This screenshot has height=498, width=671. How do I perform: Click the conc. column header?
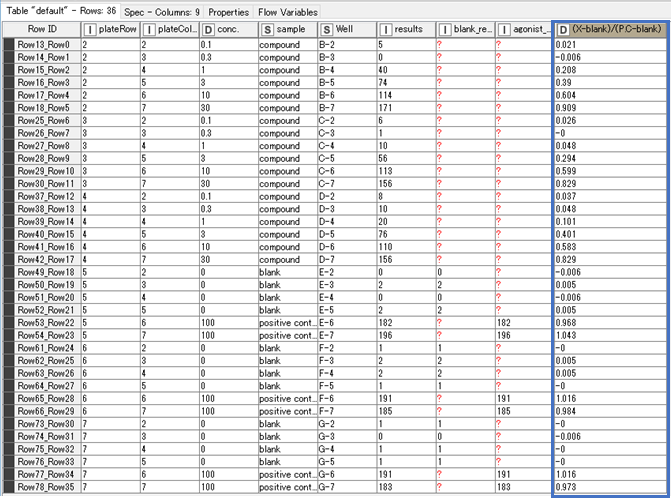pos(229,29)
